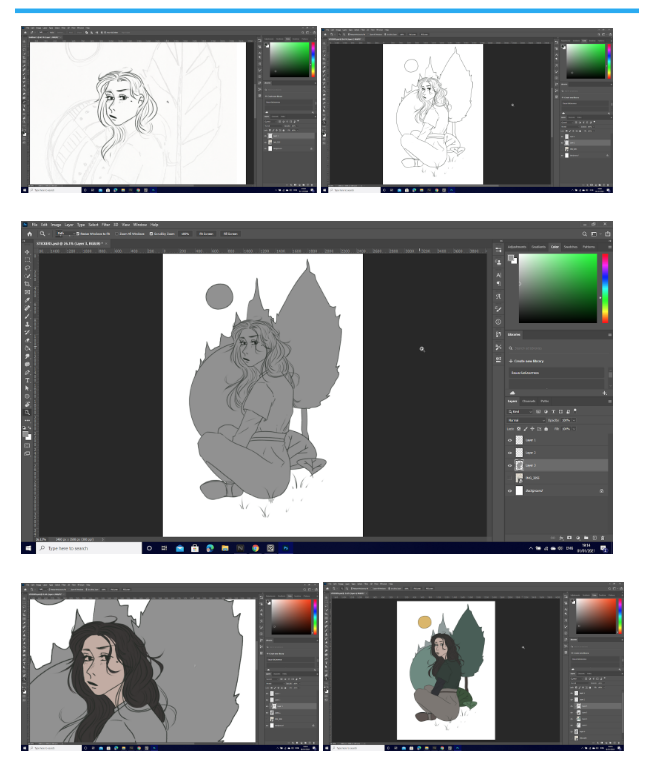This screenshot has width=648, height=773.
Task: Click delete layer trash icon in large window
Action: pyautogui.click(x=603, y=538)
